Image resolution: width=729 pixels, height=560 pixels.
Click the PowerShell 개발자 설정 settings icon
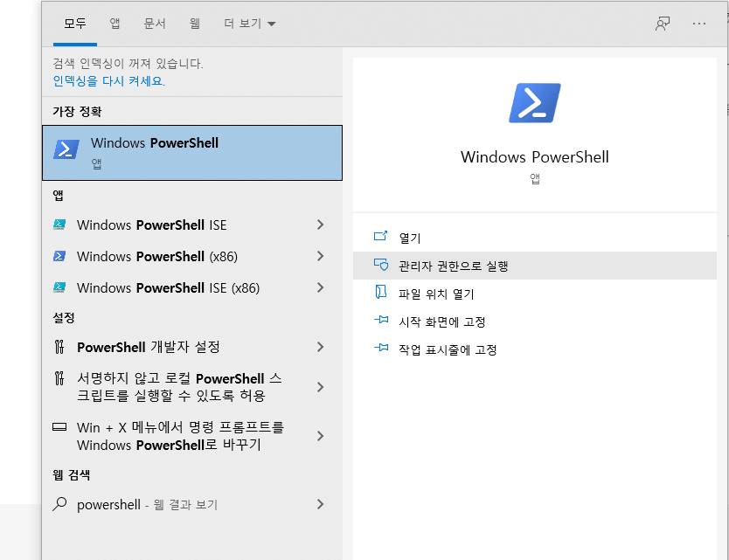[x=59, y=347]
